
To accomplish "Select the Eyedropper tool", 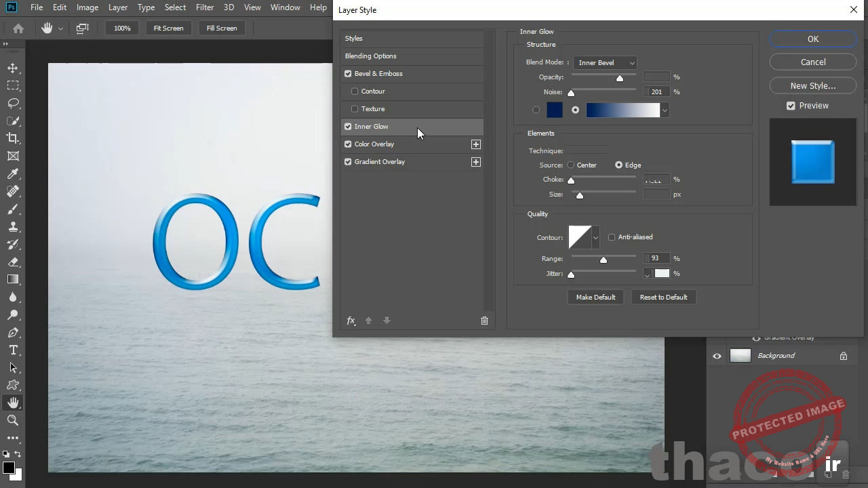I will (x=13, y=174).
